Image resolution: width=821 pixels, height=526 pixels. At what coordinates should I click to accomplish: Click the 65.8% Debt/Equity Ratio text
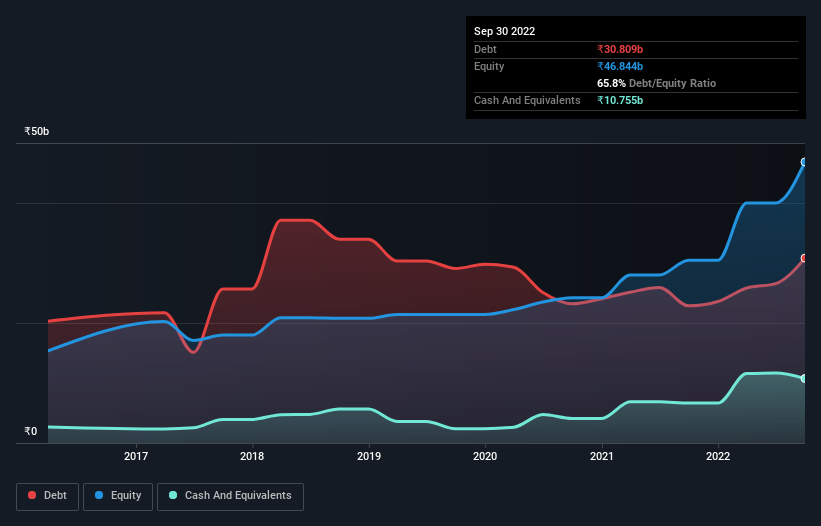(656, 83)
